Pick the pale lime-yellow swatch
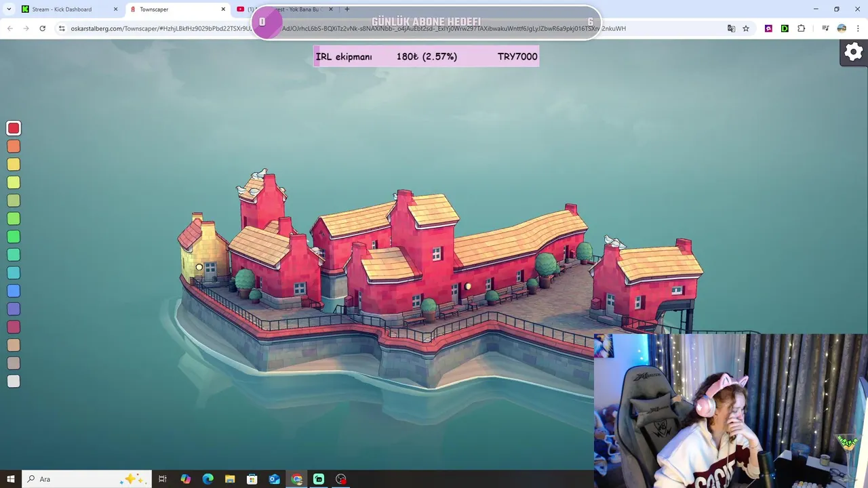The width and height of the screenshot is (868, 488). point(14,182)
